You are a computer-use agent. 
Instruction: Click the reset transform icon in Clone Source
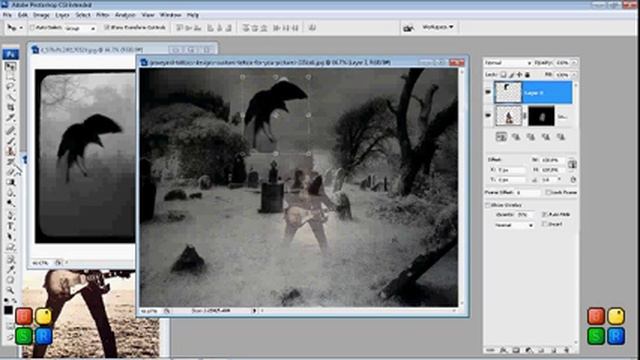point(573,180)
